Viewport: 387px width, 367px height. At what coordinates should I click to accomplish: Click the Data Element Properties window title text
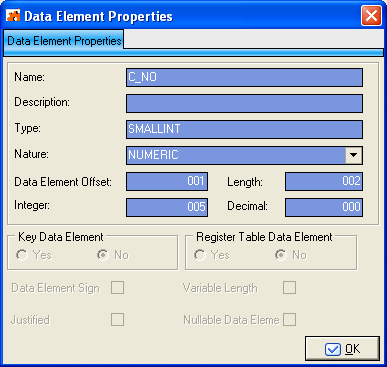98,16
